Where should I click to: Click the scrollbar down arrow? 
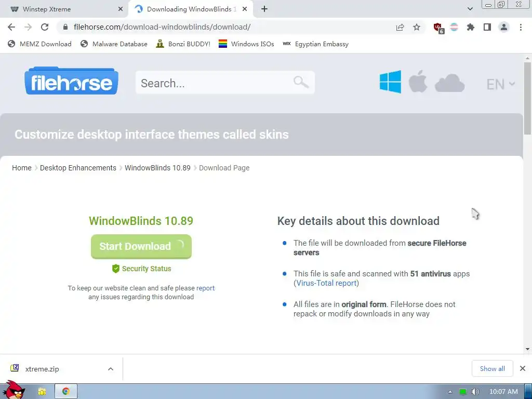point(527,349)
